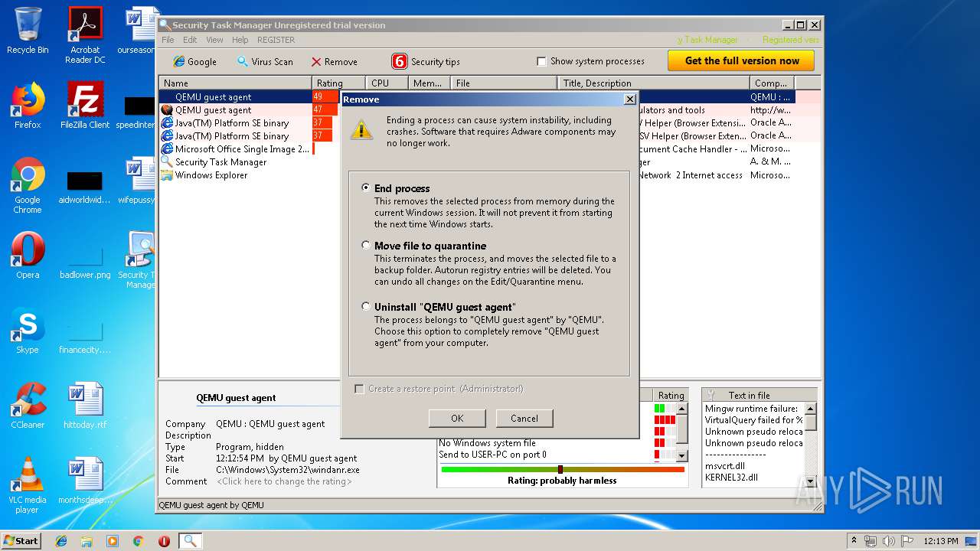
Task: Close the Remove dialog via X
Action: pos(629,99)
